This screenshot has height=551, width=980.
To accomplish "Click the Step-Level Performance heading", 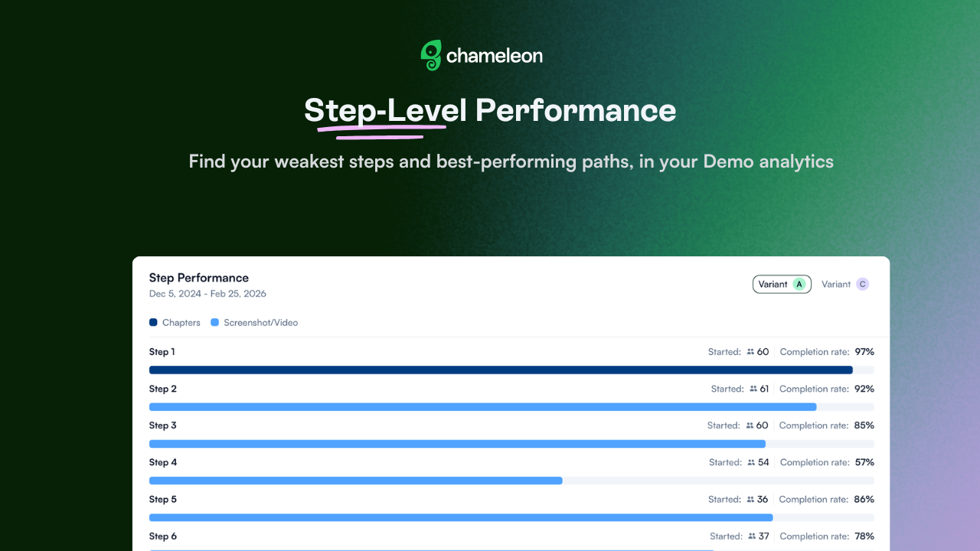I will (x=490, y=111).
